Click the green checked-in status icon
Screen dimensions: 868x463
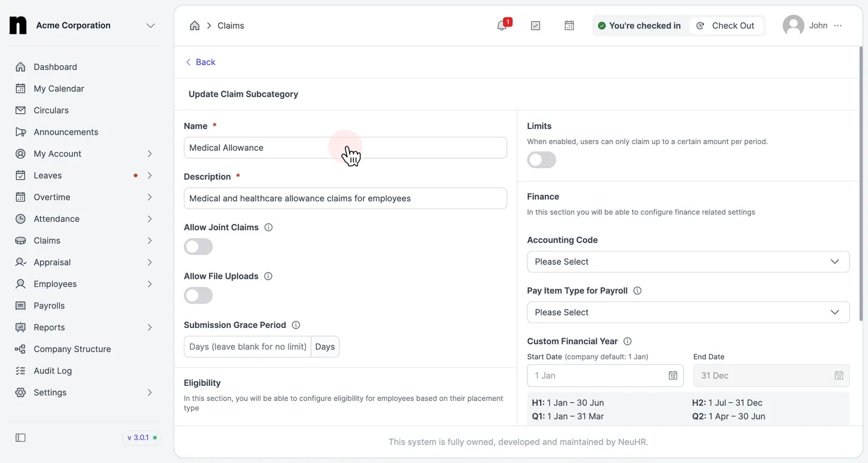click(x=602, y=25)
